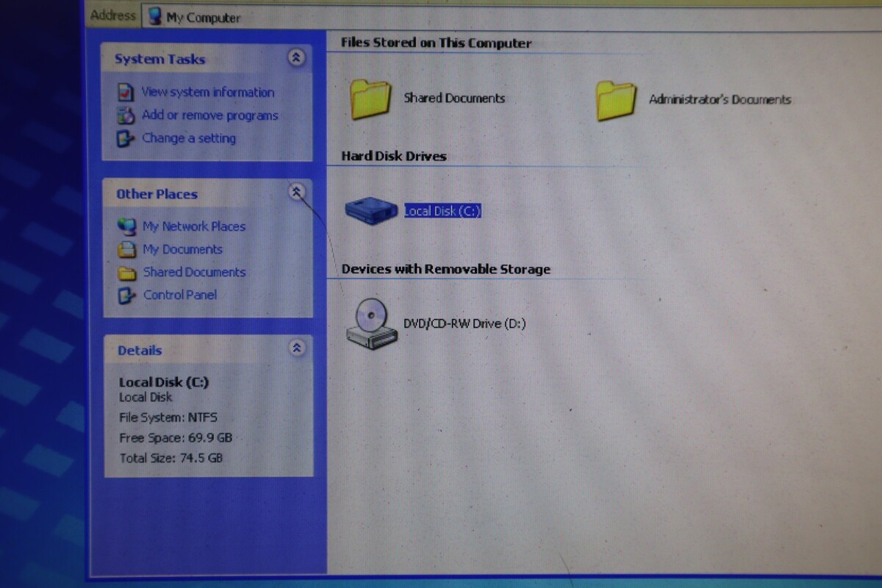Click the Control Panel icon in Other Places
882x588 pixels.
pos(127,295)
